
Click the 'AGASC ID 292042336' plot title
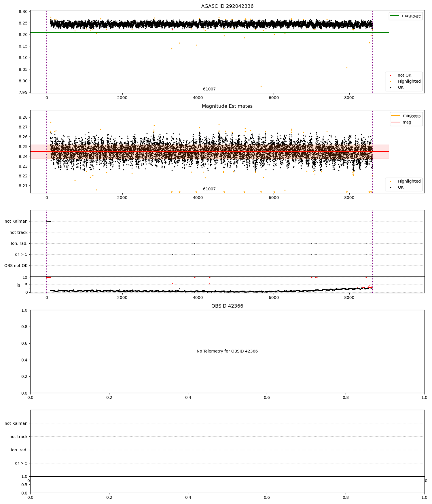(x=227, y=6)
